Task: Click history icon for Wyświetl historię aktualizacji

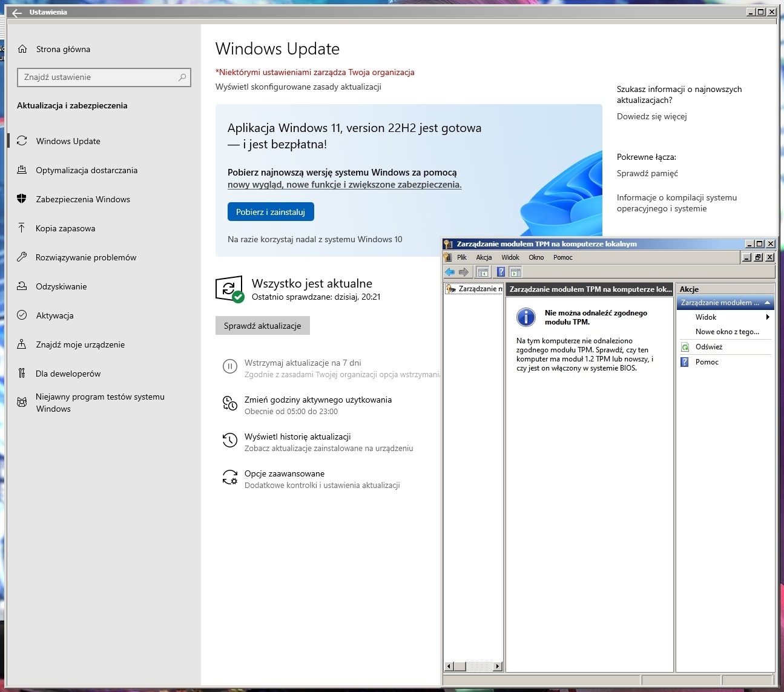Action: 229,440
